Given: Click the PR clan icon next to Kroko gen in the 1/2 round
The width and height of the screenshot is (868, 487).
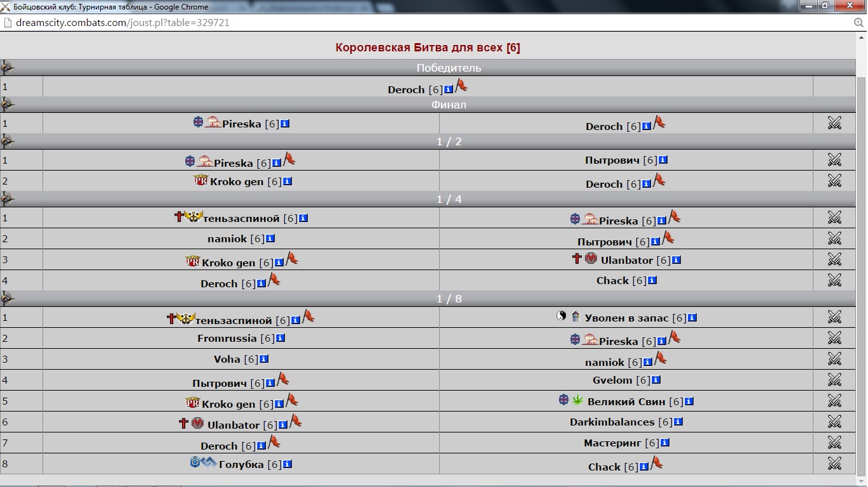Looking at the screenshot, I should [x=201, y=181].
